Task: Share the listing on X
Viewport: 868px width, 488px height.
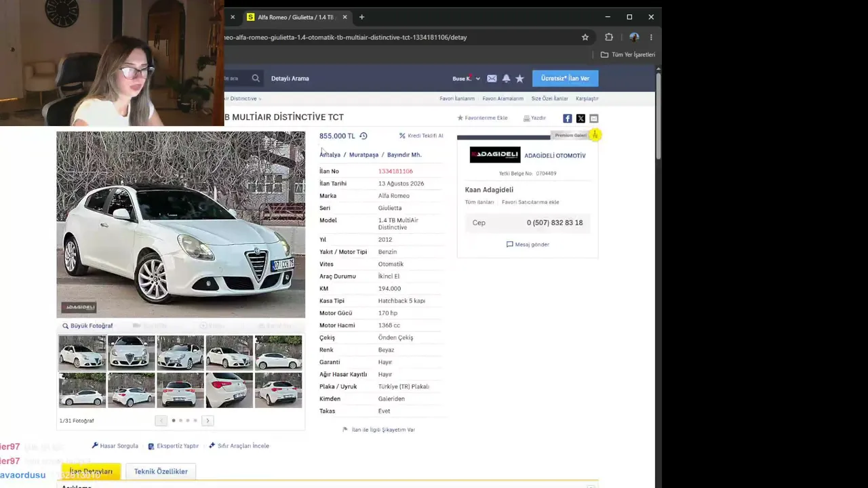Action: [x=580, y=119]
